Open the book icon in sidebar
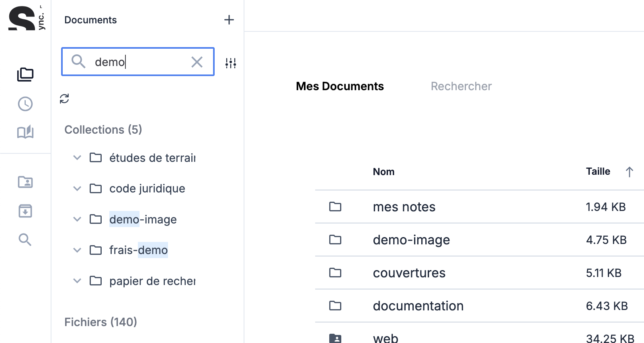Screen dimensions: 644x343 [x=25, y=132]
